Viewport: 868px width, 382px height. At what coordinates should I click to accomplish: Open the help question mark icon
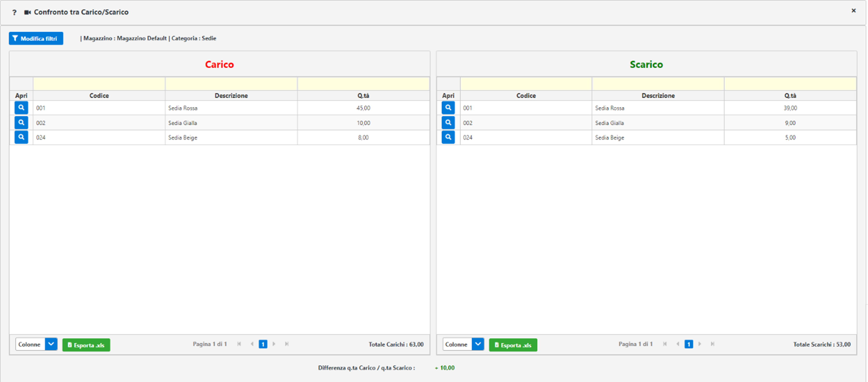14,12
